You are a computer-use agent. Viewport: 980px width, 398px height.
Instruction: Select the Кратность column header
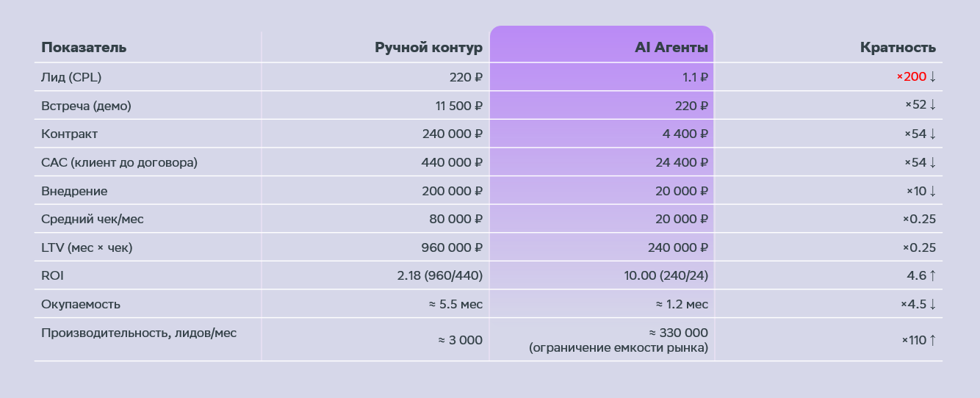tap(898, 48)
